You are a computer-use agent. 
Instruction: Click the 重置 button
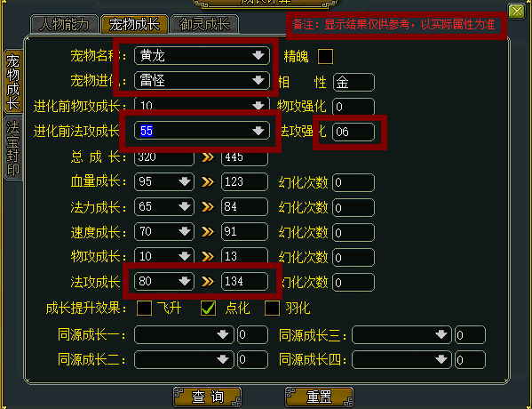point(319,397)
